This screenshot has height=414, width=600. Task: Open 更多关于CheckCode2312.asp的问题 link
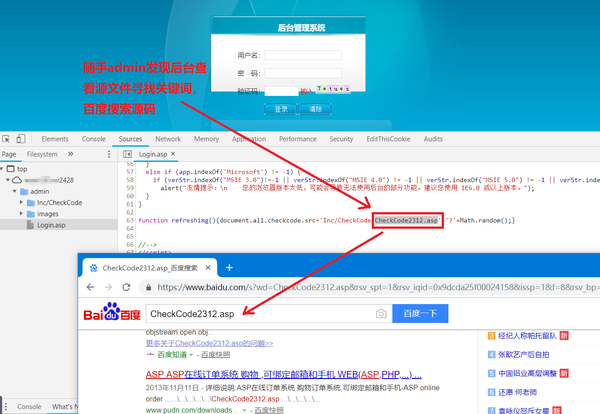pos(209,343)
